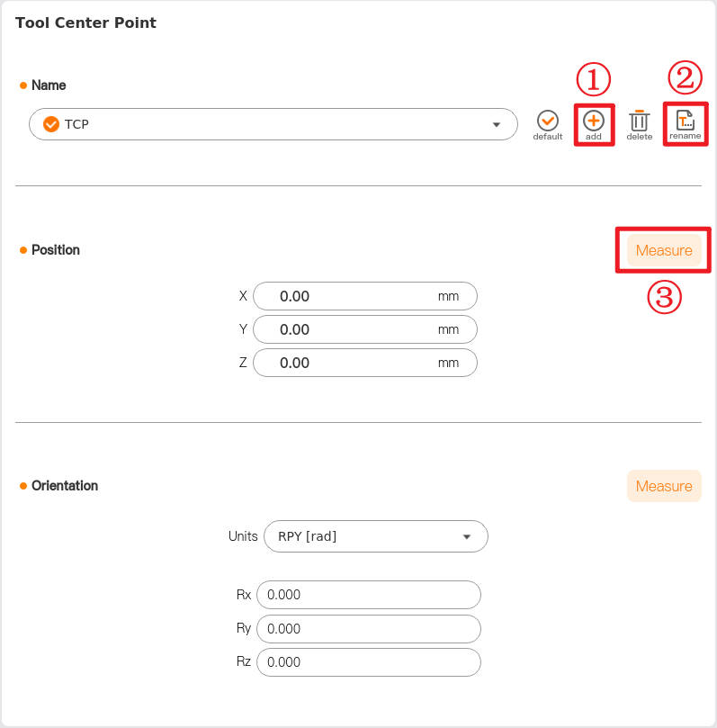717x728 pixels.
Task: Expand TCP list via dropdown arrow
Action: click(496, 124)
